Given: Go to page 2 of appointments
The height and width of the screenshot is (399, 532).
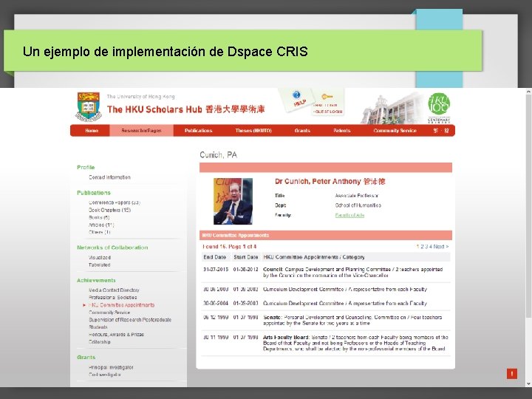Looking at the screenshot, I should [422, 247].
